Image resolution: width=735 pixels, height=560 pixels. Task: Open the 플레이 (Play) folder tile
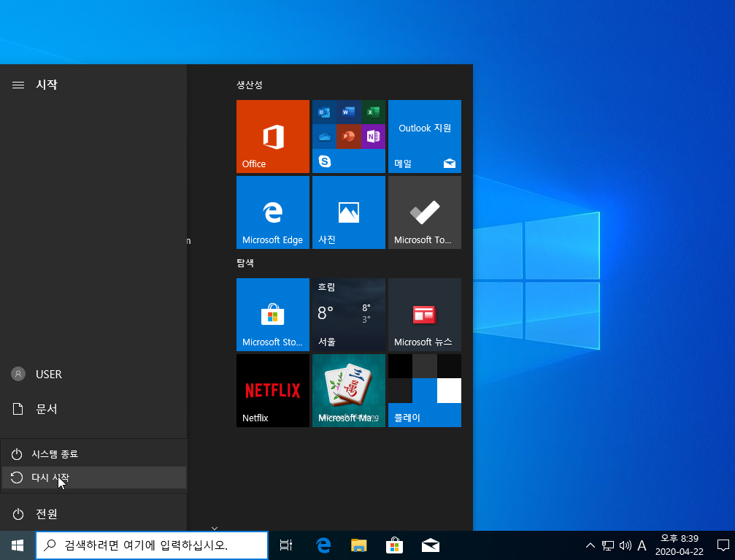click(425, 390)
